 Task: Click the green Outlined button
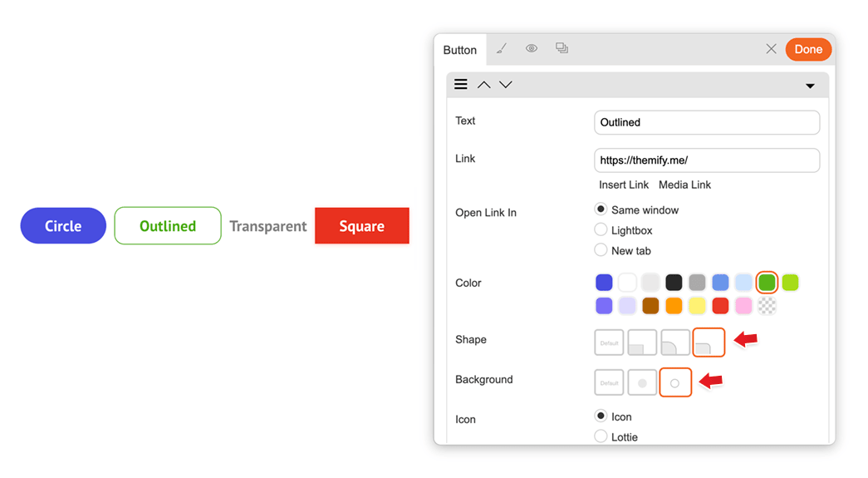coord(168,225)
